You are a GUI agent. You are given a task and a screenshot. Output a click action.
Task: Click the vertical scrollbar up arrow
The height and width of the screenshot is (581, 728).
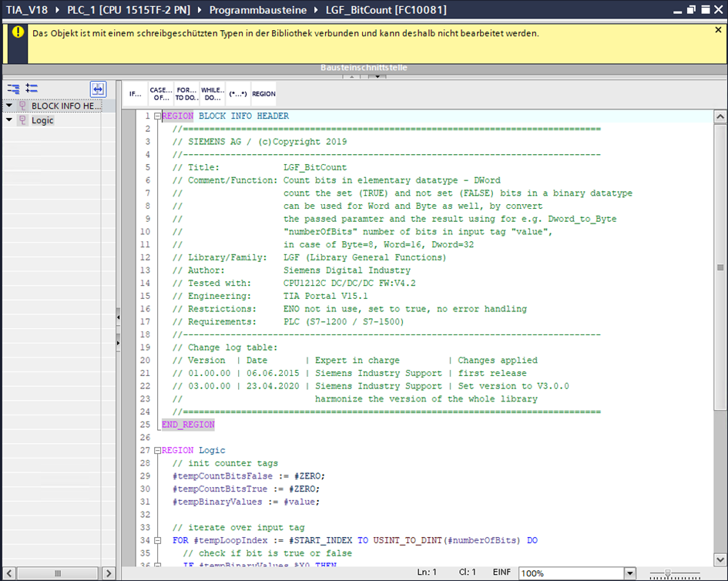coord(720,117)
